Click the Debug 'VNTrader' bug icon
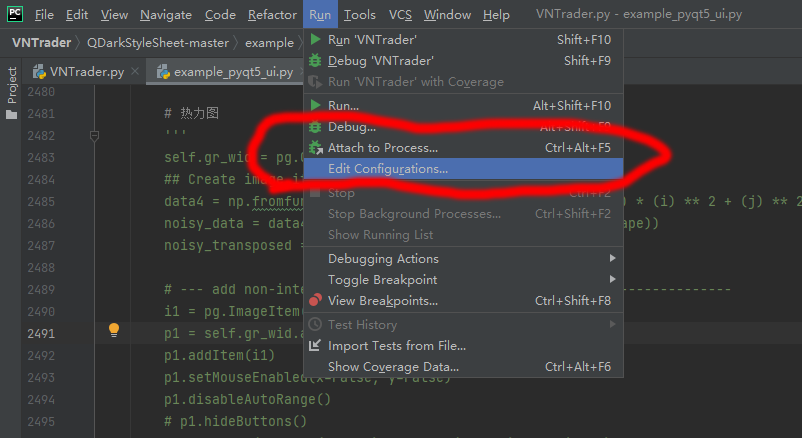The height and width of the screenshot is (438, 802). click(316, 61)
